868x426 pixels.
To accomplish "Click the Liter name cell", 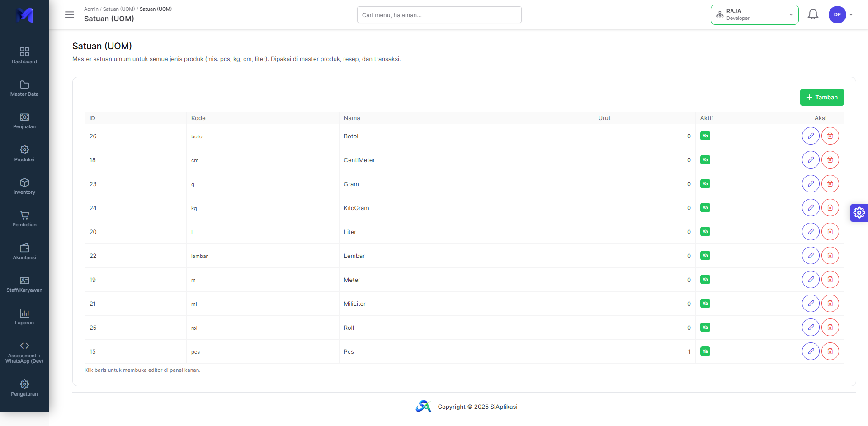I will point(466,232).
